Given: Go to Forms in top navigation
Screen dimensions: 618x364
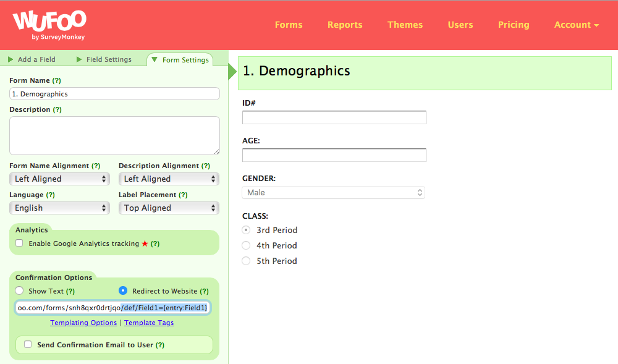Looking at the screenshot, I should (289, 25).
